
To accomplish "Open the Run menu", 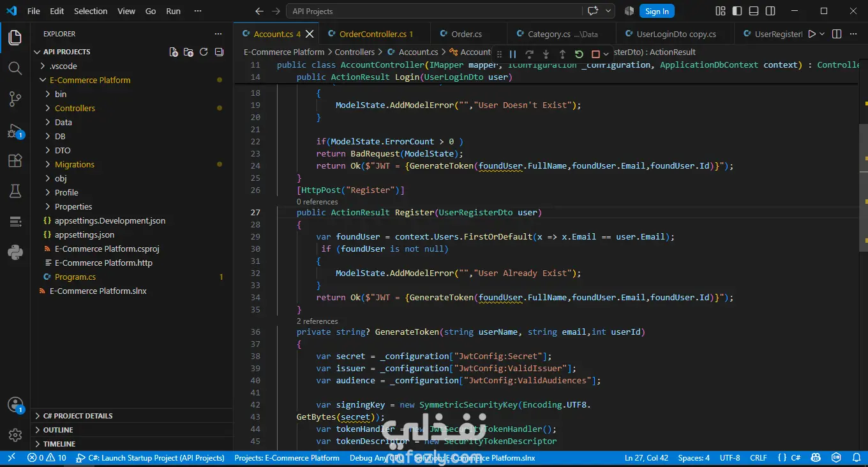I will coord(173,11).
